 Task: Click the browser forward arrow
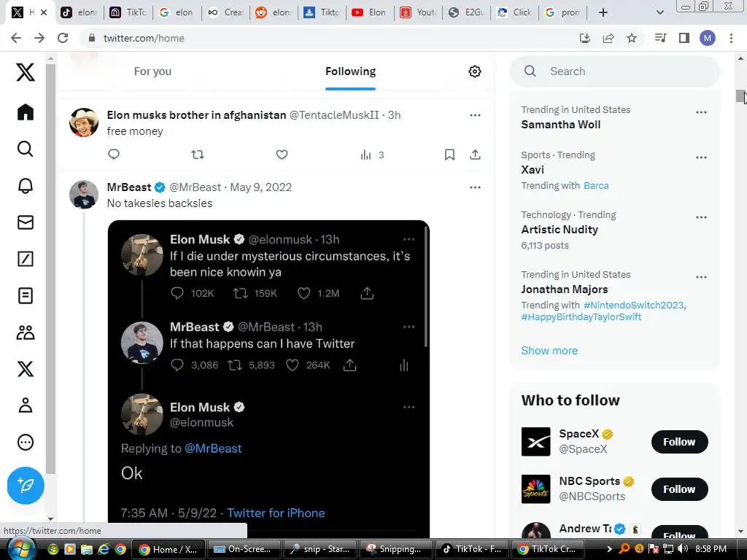click(39, 38)
